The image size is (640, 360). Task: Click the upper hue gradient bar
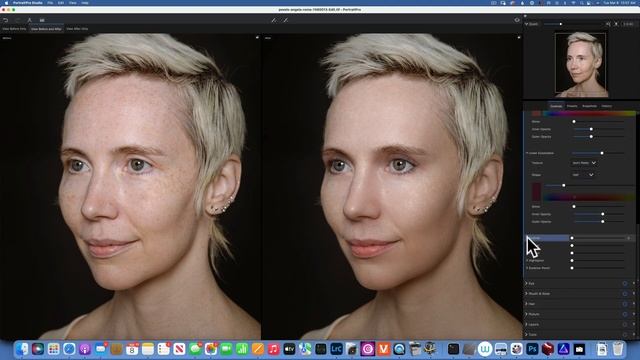tap(589, 113)
